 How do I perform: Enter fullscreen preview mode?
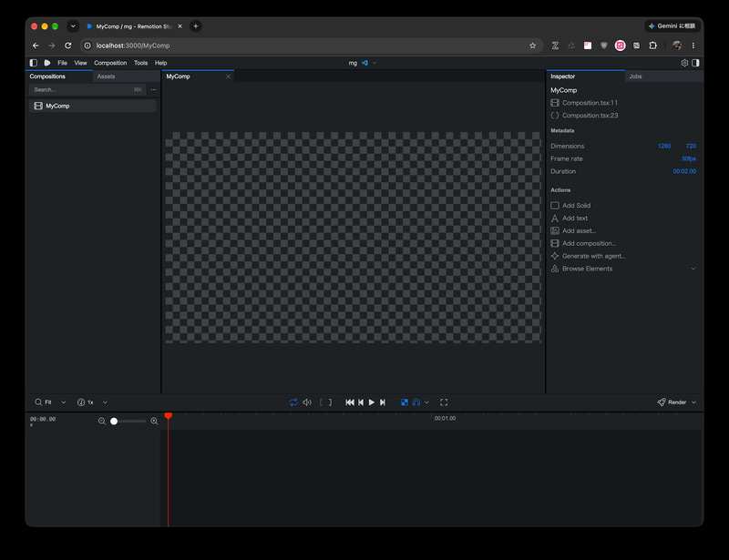tap(444, 402)
